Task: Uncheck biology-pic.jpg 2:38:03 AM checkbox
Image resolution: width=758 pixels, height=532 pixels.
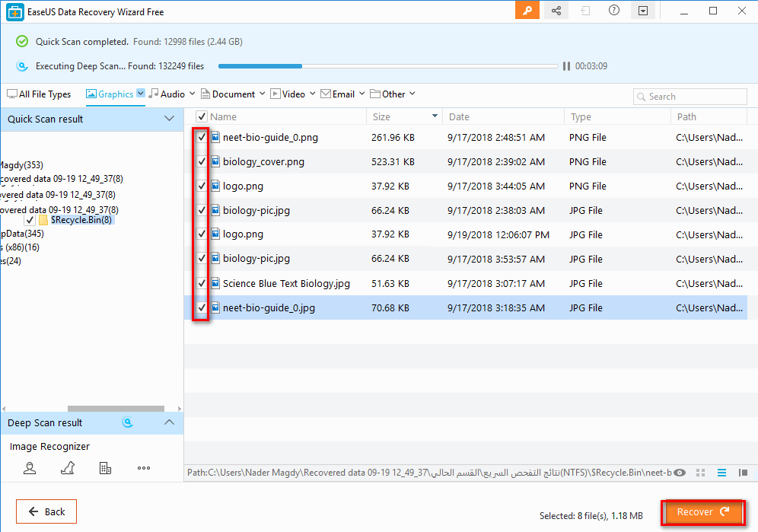Action: (201, 210)
